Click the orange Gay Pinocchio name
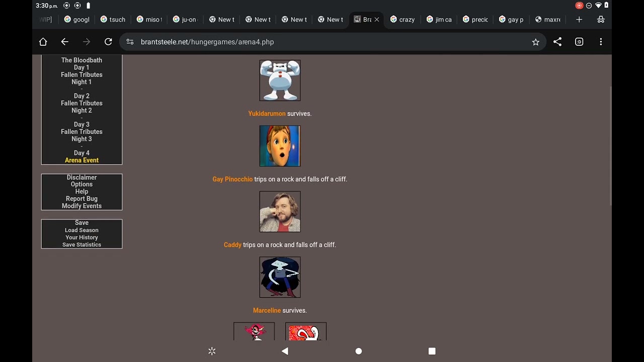Screen dimensions: 644x362 tap(232, 179)
